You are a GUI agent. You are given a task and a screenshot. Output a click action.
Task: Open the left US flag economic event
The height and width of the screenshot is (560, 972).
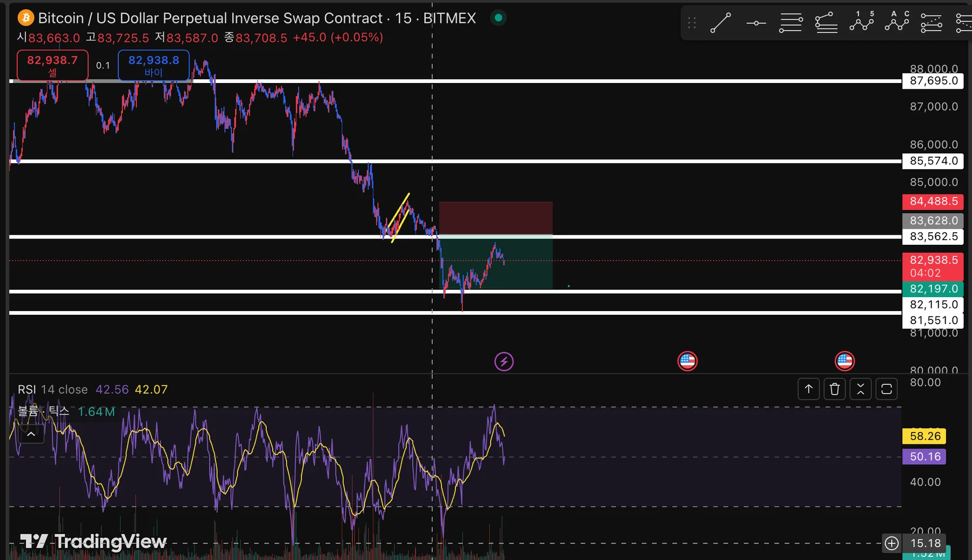(x=687, y=361)
